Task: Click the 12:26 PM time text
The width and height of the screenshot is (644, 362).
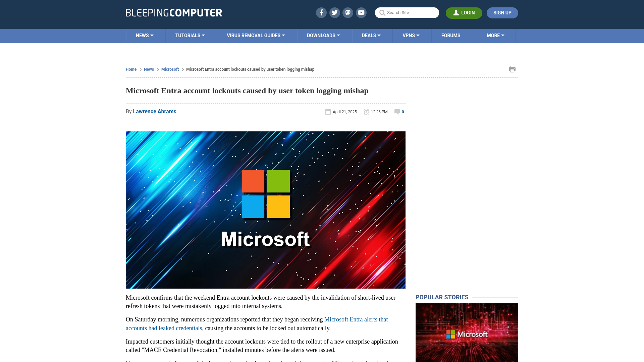Action: tap(379, 112)
